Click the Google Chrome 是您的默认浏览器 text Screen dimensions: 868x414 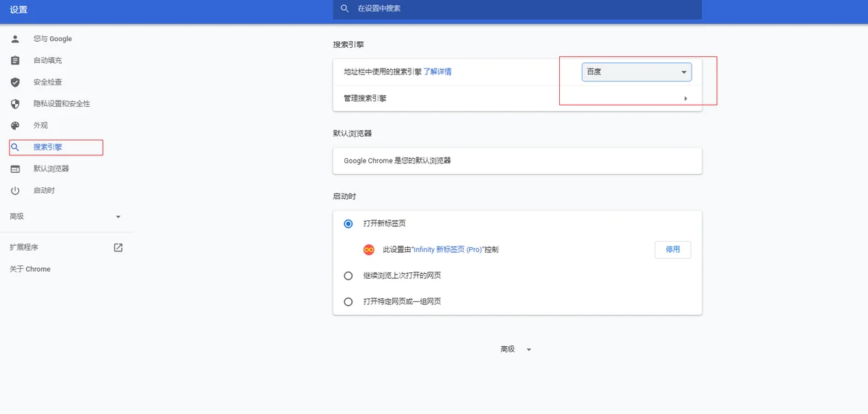[397, 160]
